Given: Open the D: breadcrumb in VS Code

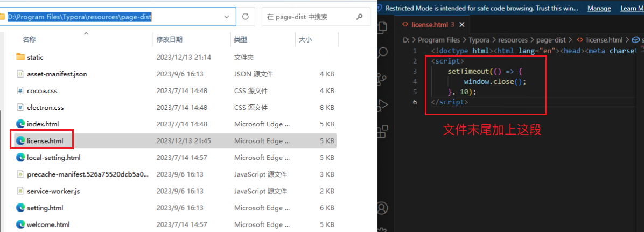Looking at the screenshot, I should click(x=406, y=40).
